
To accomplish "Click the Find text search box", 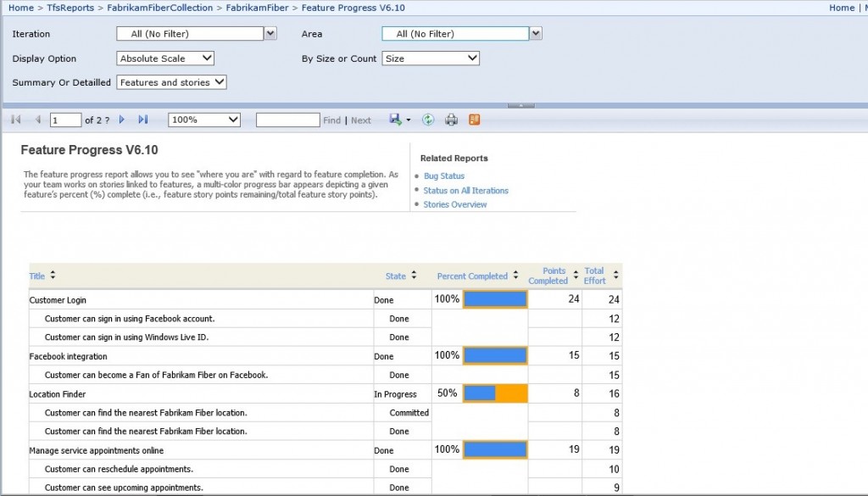I will click(288, 120).
